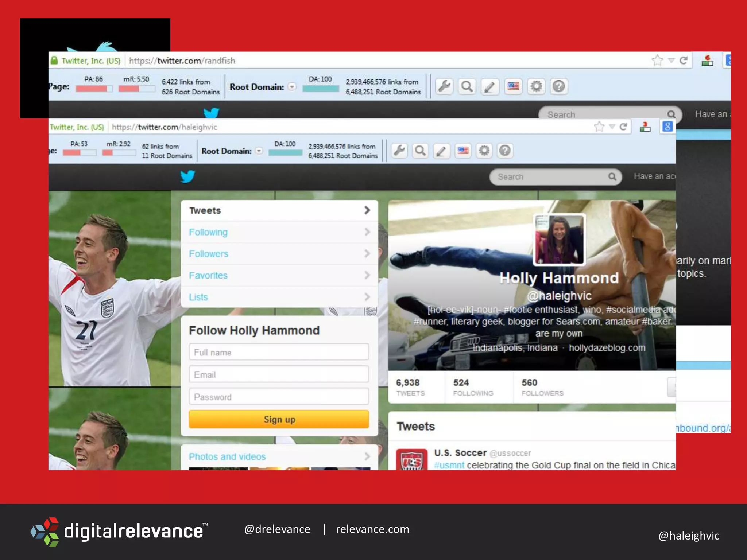The width and height of the screenshot is (747, 560).
Task: Open the Favorites menu item
Action: click(x=279, y=275)
